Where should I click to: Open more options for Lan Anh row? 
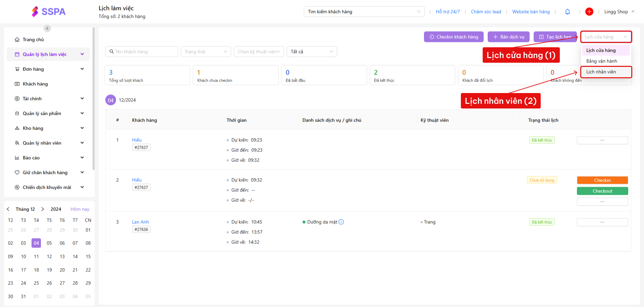click(x=602, y=222)
